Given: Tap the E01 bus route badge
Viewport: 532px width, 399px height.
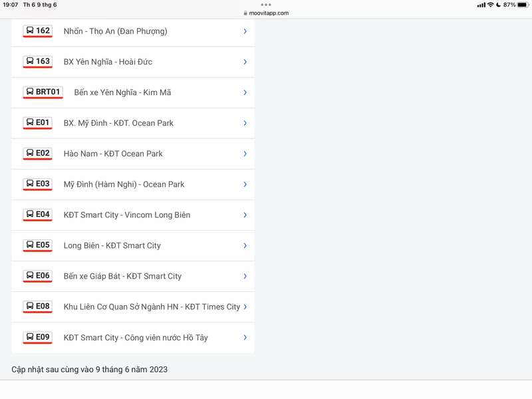Looking at the screenshot, I should coord(37,122).
